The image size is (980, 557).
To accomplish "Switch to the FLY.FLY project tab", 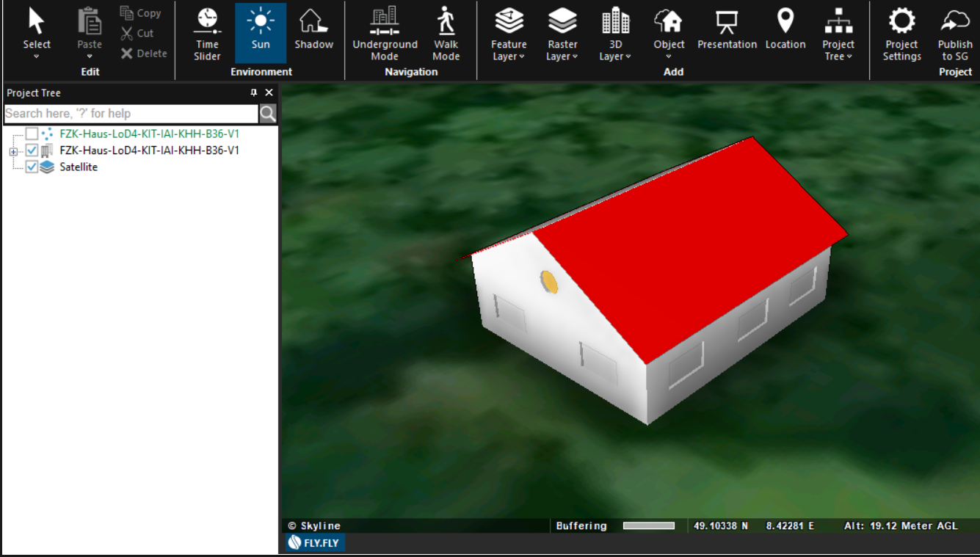I will pos(316,543).
